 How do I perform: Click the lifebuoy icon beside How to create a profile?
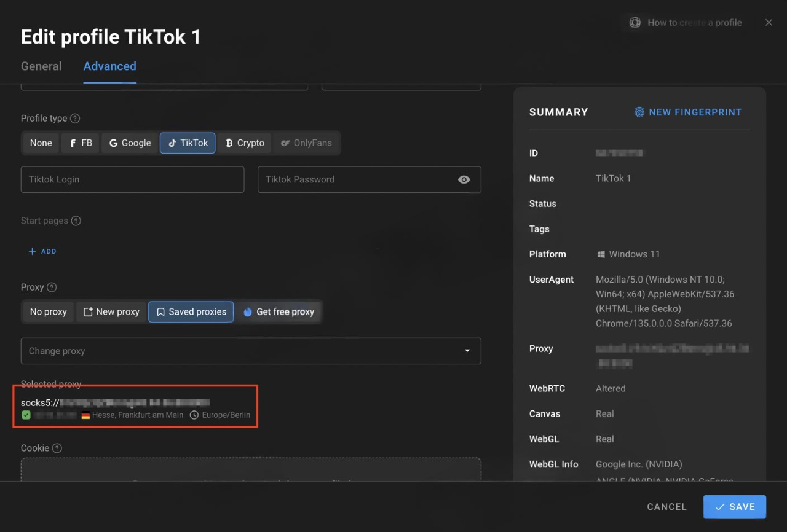pos(635,23)
